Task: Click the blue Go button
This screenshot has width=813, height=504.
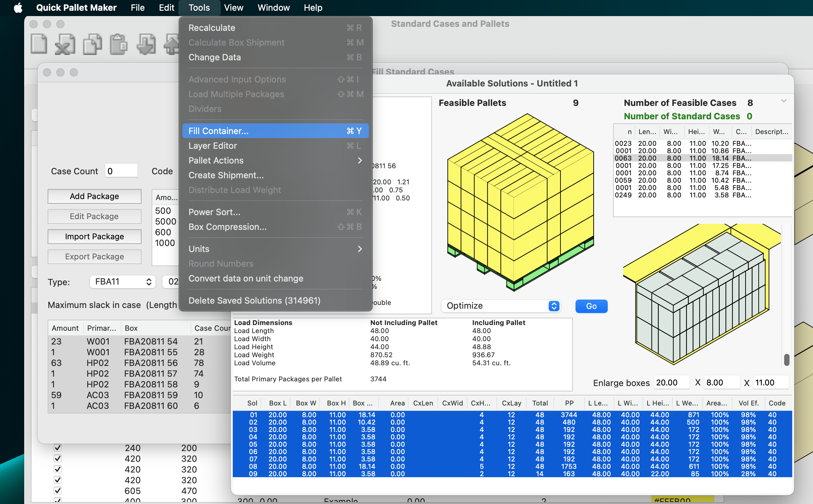Action: coord(591,306)
